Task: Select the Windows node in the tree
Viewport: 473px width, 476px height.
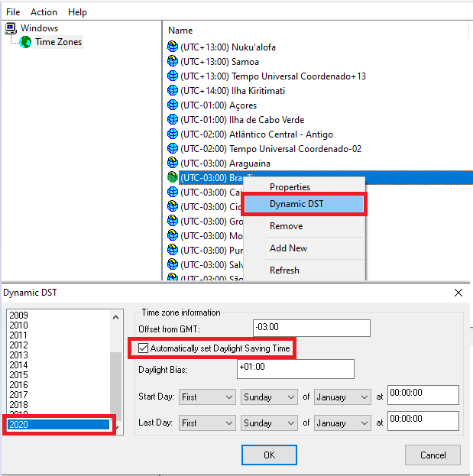Action: point(39,28)
